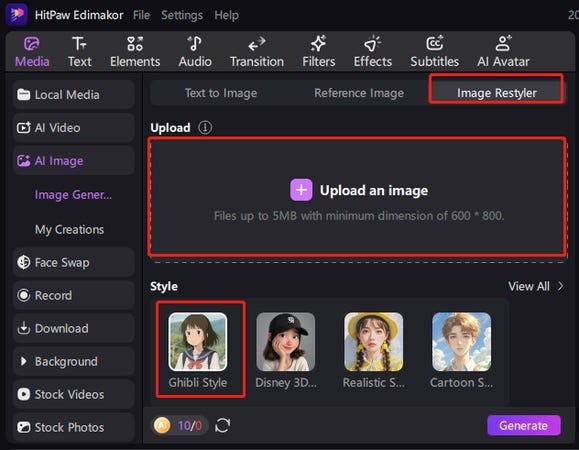Choose the Ghibli Style thumbnail
Image resolution: width=579 pixels, height=450 pixels.
[198, 342]
